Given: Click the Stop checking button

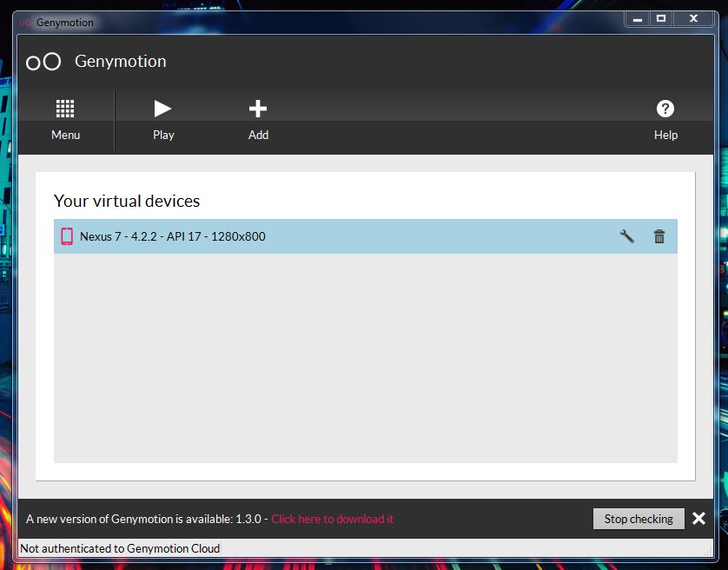Looking at the screenshot, I should [x=639, y=519].
